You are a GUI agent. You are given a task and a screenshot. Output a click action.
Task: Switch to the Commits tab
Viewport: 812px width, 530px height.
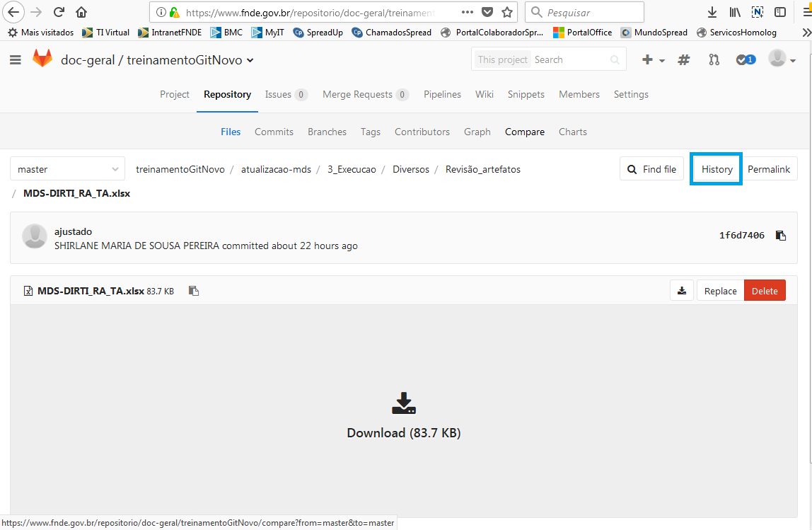(x=274, y=131)
